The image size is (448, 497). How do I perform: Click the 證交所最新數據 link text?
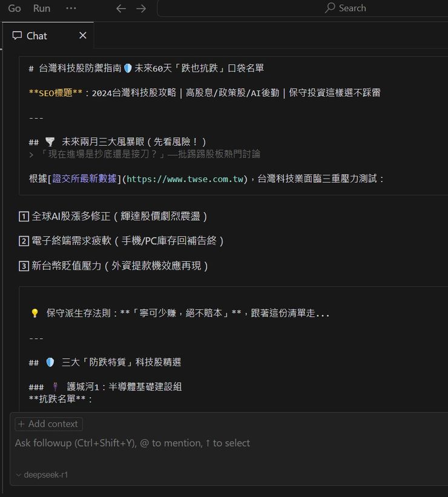[84, 179]
